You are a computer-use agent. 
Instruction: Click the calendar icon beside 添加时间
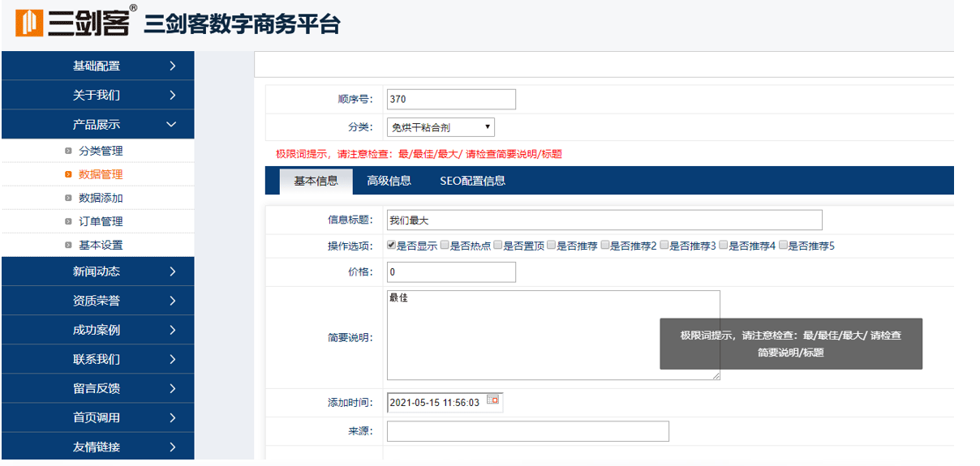click(492, 400)
